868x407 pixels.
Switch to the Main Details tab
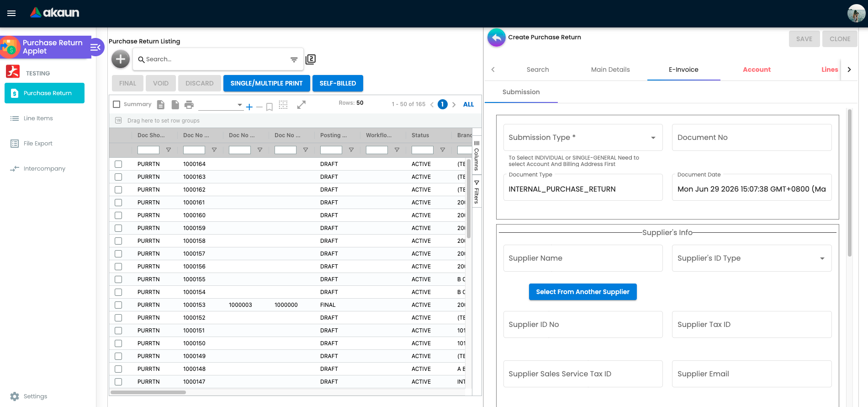click(610, 70)
